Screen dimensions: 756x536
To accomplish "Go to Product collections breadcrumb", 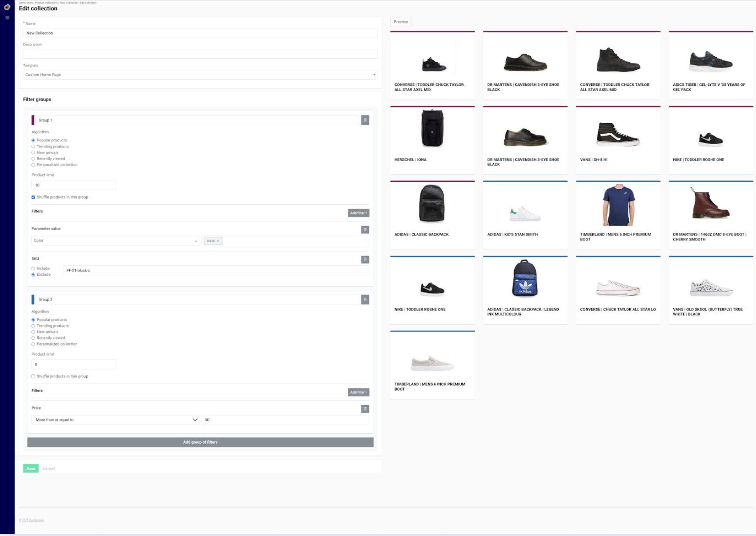I will pyautogui.click(x=46, y=3).
